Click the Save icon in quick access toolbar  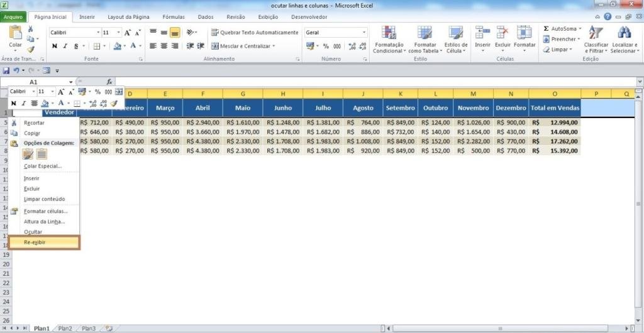pos(6,70)
